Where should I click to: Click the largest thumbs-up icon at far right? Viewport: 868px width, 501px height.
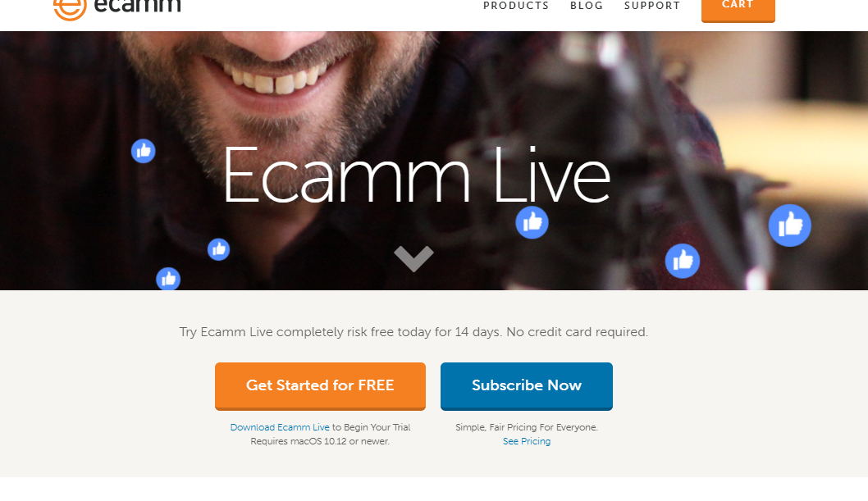tap(789, 225)
